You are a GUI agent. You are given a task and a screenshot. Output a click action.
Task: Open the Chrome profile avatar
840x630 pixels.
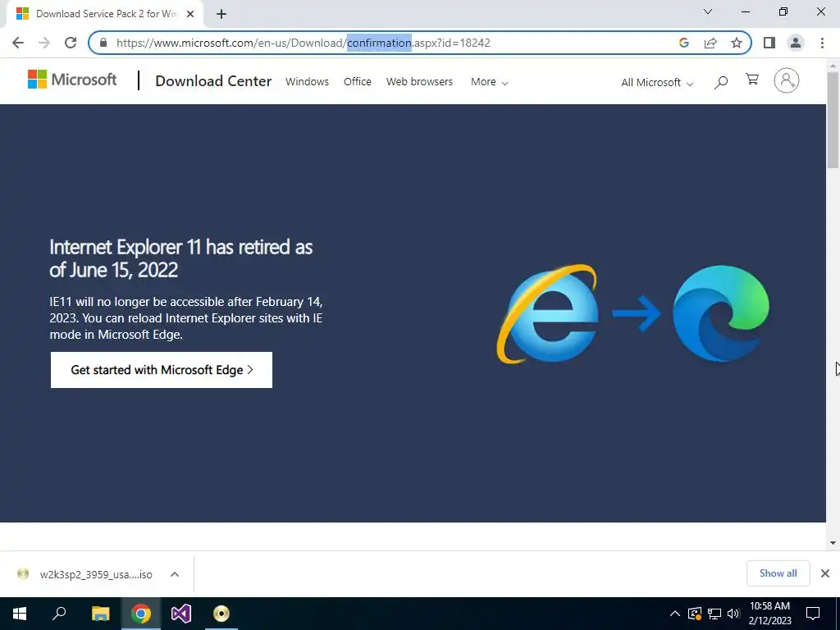(x=796, y=43)
